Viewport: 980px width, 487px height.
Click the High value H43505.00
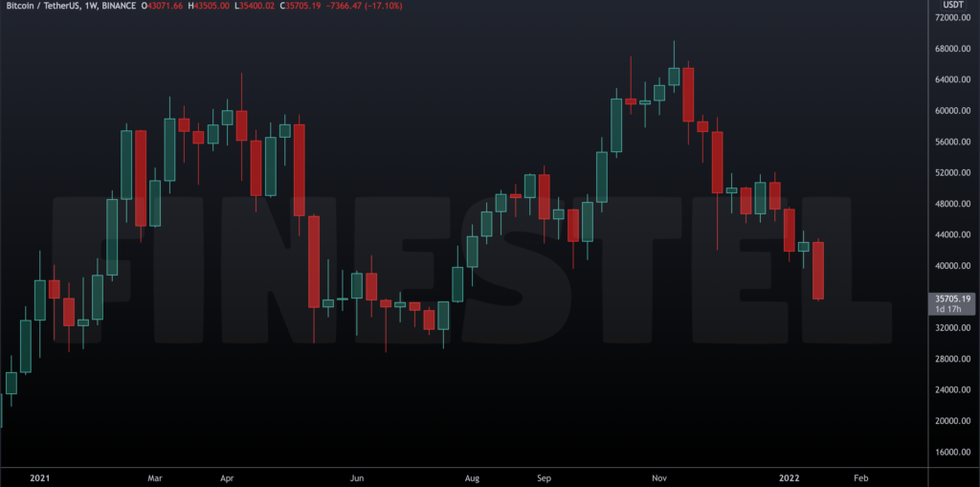(x=209, y=6)
